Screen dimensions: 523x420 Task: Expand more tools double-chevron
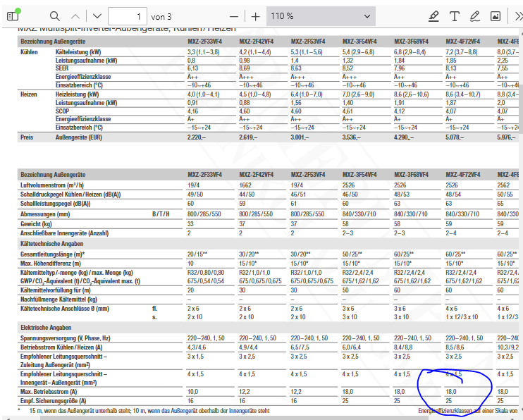tap(519, 16)
